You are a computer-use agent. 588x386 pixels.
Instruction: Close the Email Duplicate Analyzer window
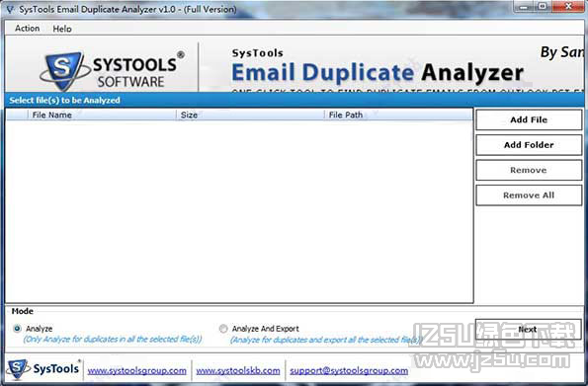(568, 6)
